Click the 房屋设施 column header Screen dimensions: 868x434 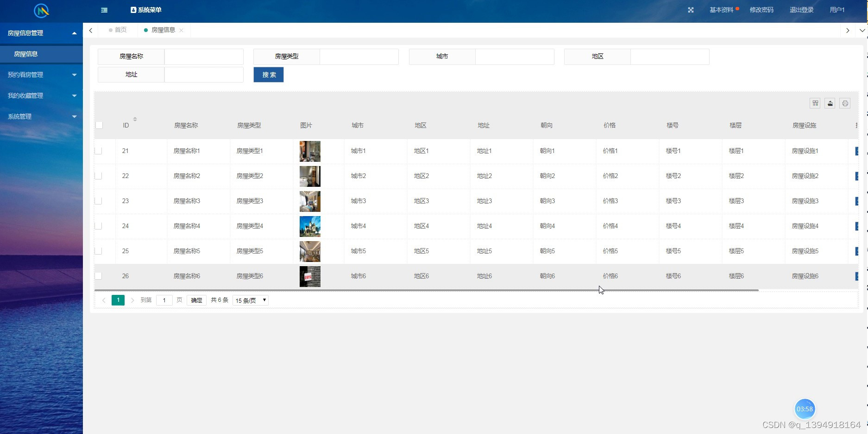point(804,125)
